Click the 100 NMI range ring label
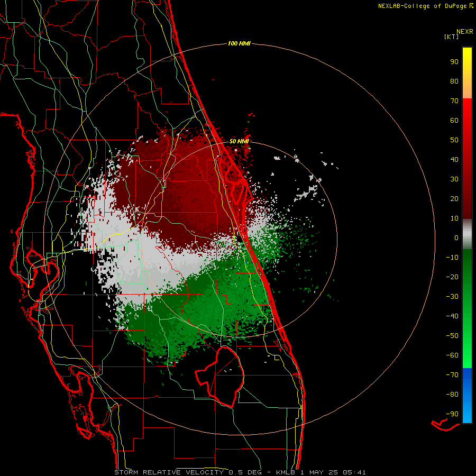The width and height of the screenshot is (476, 476). tap(239, 43)
